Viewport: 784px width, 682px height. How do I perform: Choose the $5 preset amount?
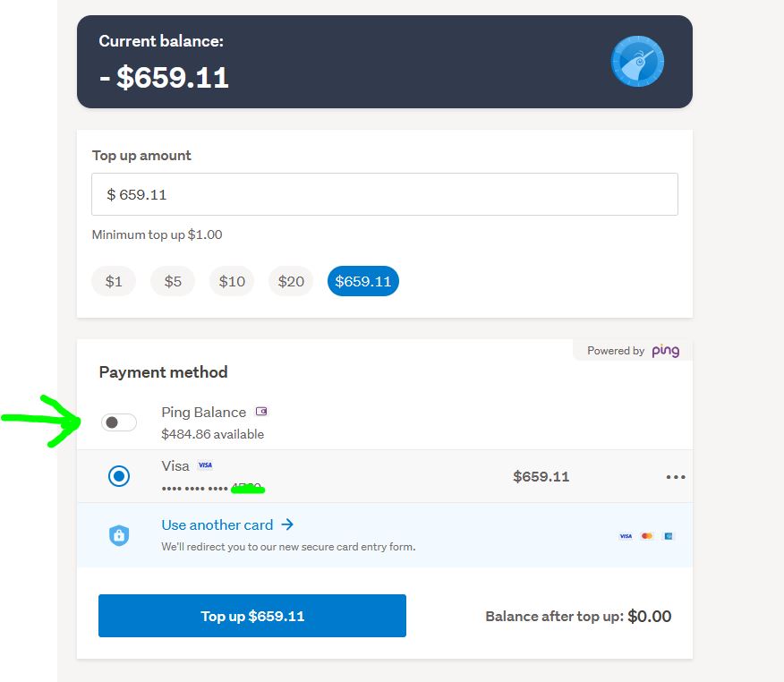pyautogui.click(x=173, y=281)
